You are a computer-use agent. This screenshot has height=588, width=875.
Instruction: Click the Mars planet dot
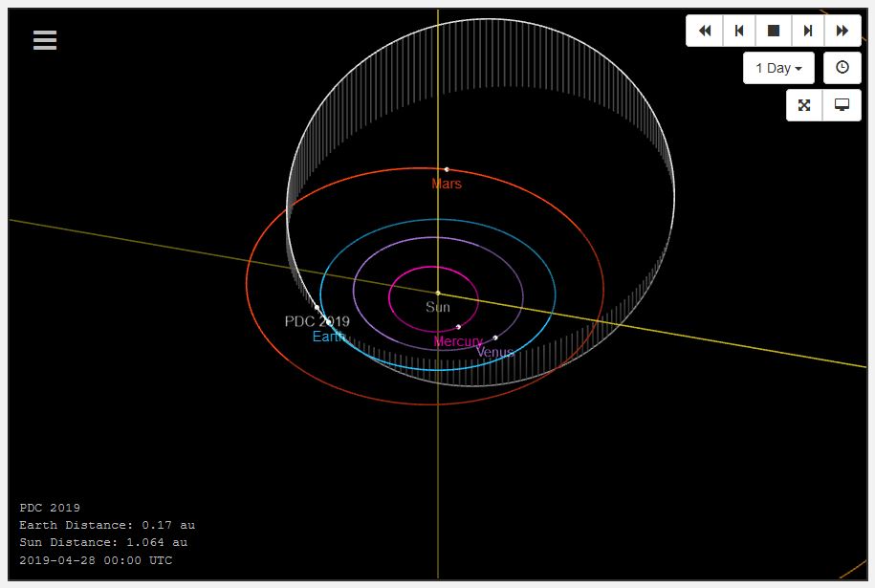click(x=447, y=169)
